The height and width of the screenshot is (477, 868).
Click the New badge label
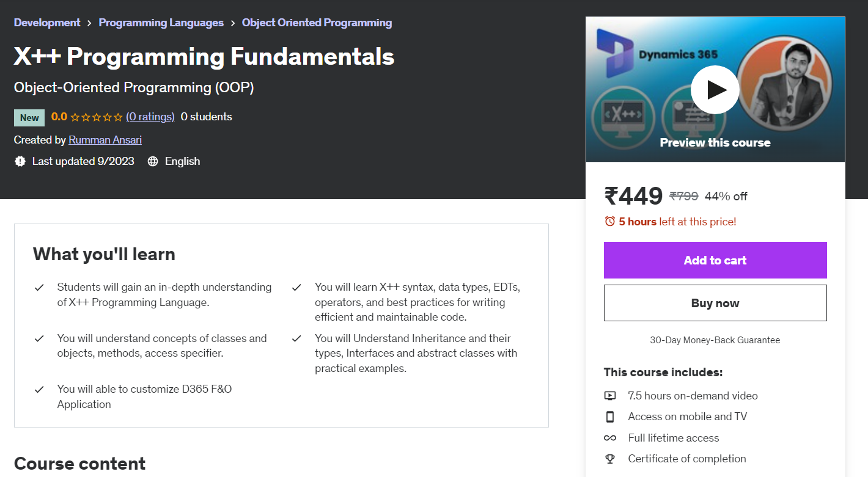pyautogui.click(x=29, y=117)
